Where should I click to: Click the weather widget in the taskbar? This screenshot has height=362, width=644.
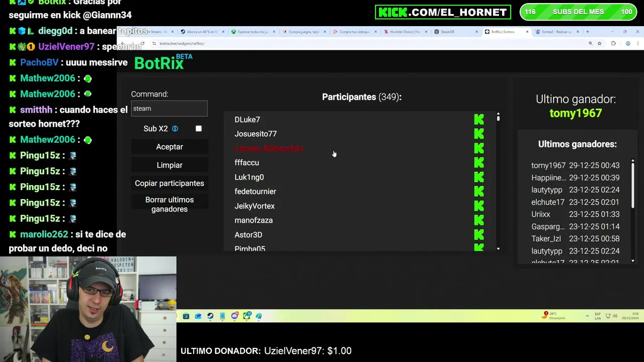tap(554, 316)
